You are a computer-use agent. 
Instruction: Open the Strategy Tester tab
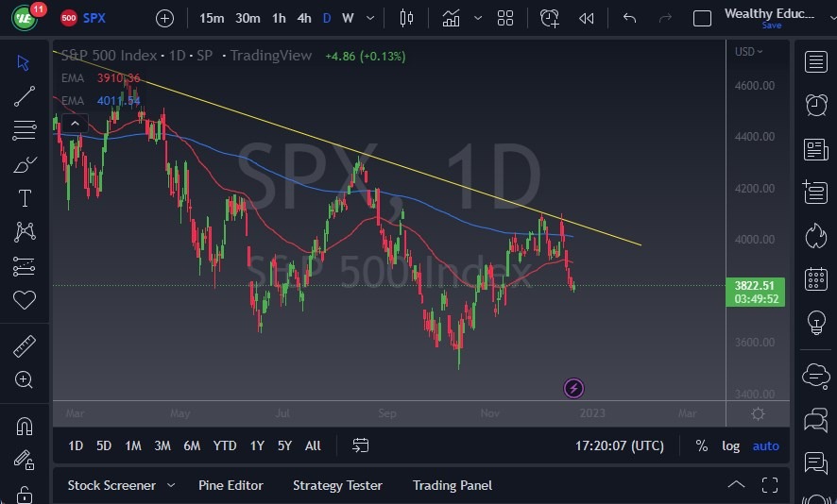(337, 485)
